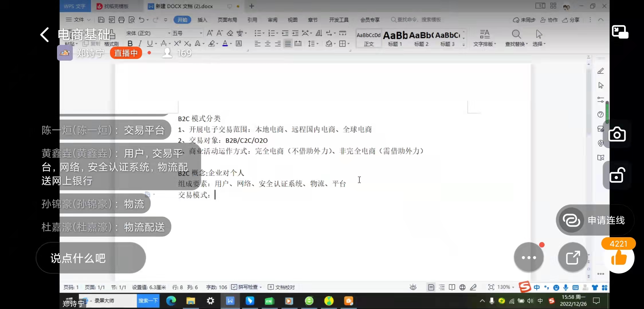The image size is (644, 309).
Task: Tap the 申请连线 button
Action: [x=595, y=220]
